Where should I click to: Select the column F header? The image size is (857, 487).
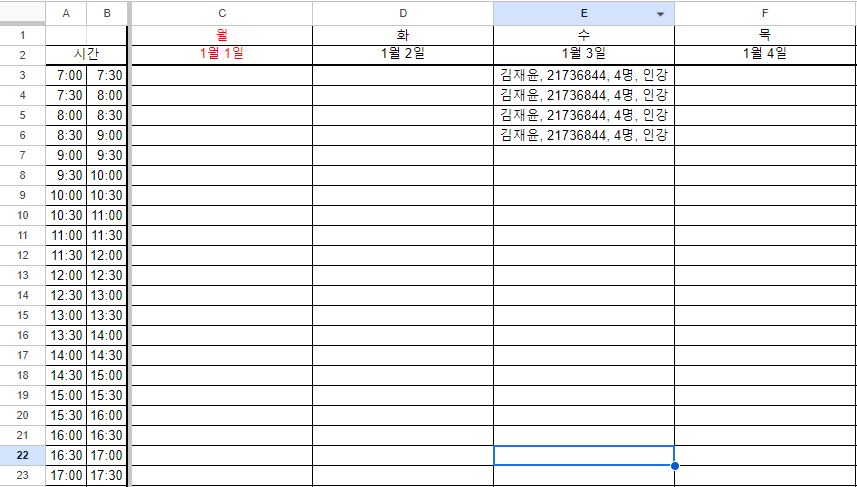tap(765, 13)
